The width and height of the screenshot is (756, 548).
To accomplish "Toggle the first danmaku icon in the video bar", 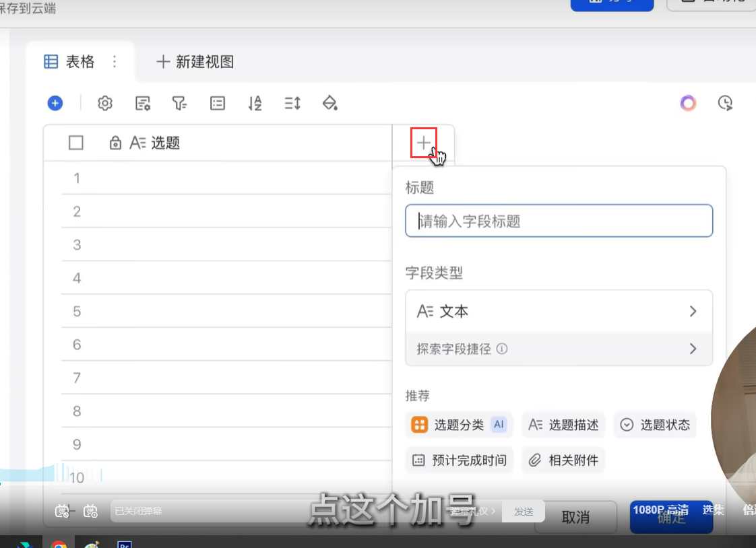I will (x=62, y=511).
